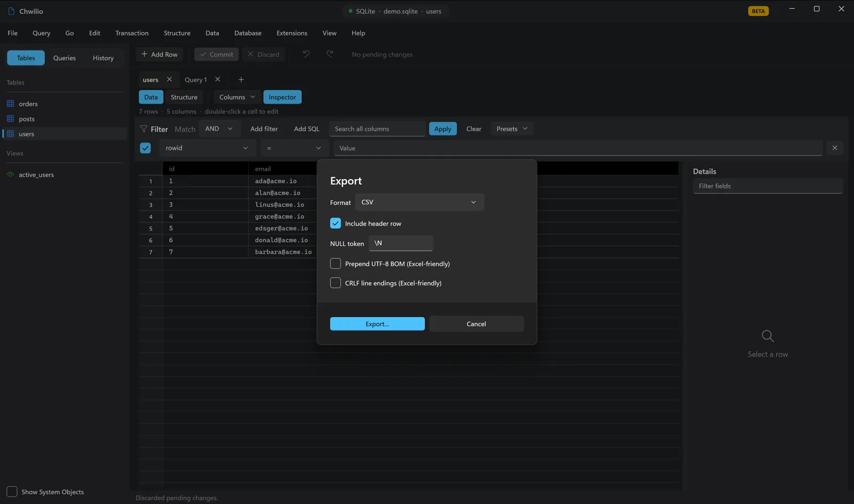This screenshot has height=504, width=854.
Task: Open the Structure menu
Action: (177, 33)
